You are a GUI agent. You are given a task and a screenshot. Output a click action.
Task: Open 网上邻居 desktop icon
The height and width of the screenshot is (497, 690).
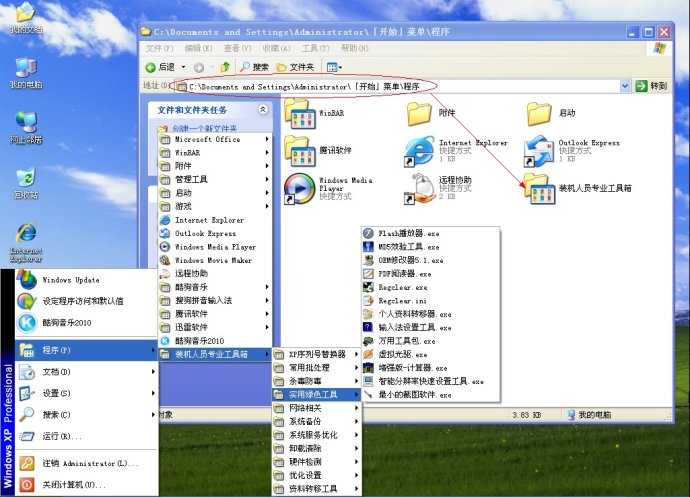pos(26,128)
